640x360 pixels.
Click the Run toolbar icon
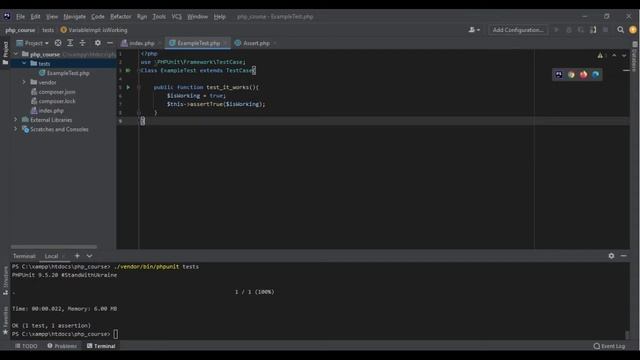coord(556,30)
